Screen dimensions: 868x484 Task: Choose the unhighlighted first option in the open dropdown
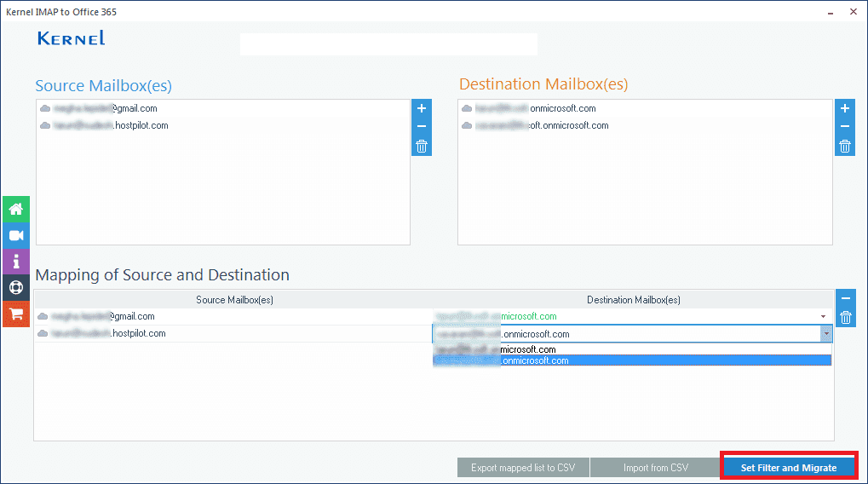[x=632, y=349]
